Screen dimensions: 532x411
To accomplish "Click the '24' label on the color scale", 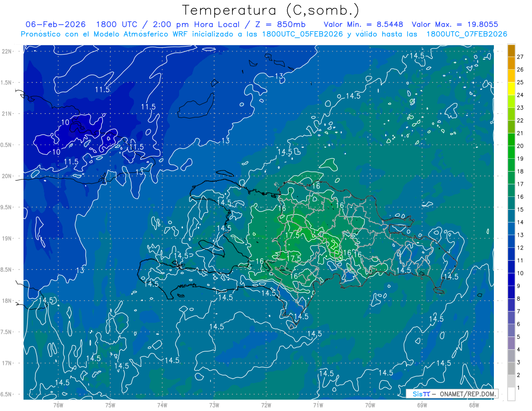I will point(520,95).
